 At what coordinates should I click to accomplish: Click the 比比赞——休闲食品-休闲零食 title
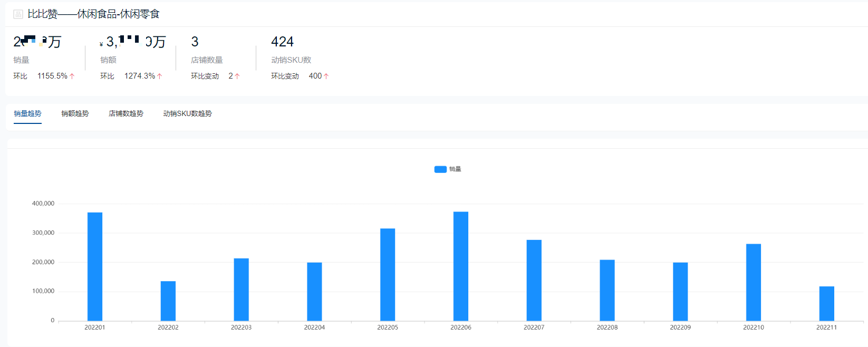[93, 14]
